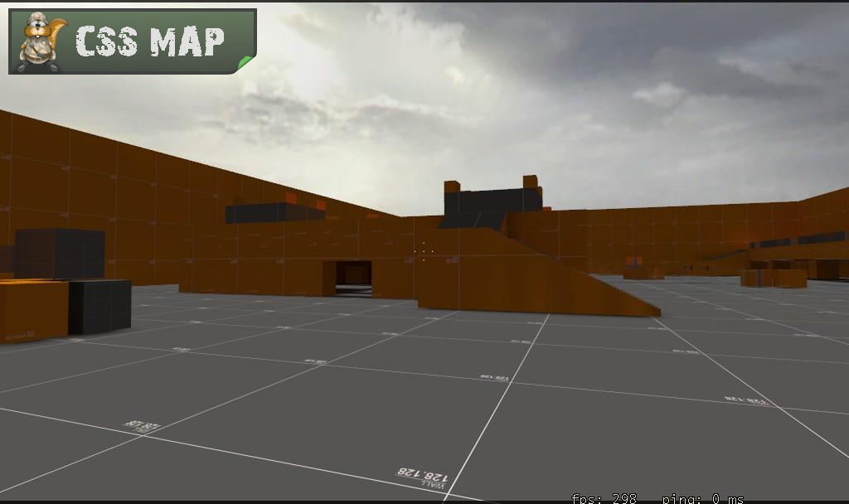Click the fps counter readout
This screenshot has height=504, width=849.
pos(604,498)
